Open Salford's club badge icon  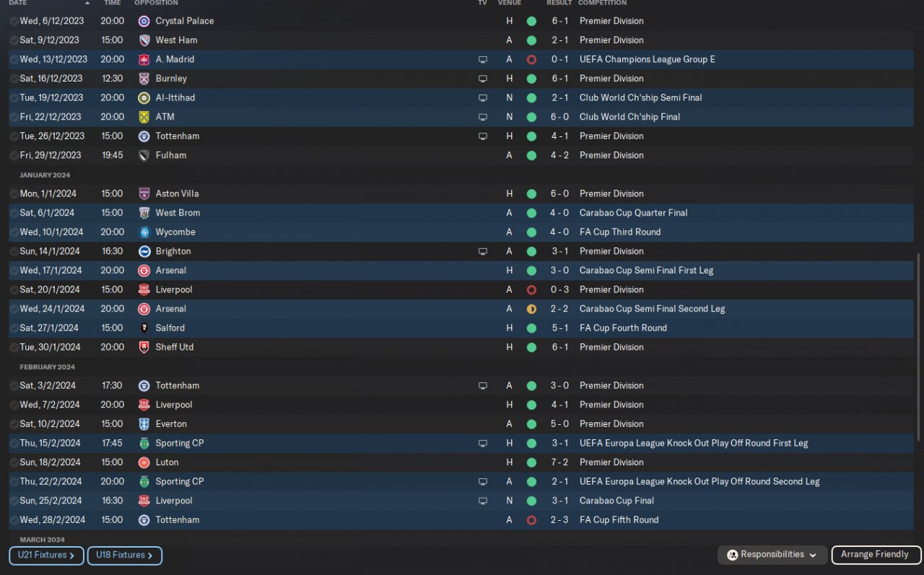tap(144, 328)
